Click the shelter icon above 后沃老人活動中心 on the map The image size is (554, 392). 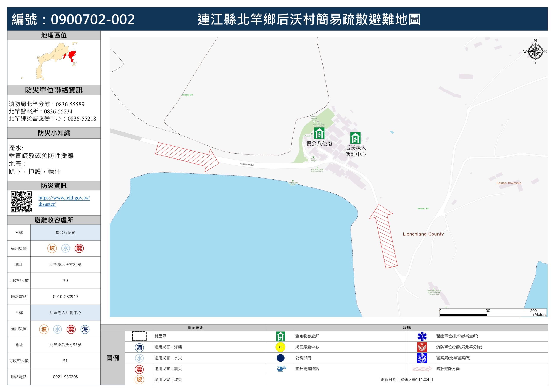coord(355,138)
